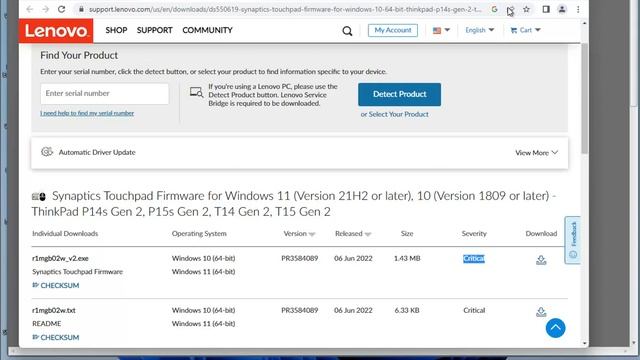Click the r1mgb02w.txt file name
The image size is (640, 360).
[53, 310]
